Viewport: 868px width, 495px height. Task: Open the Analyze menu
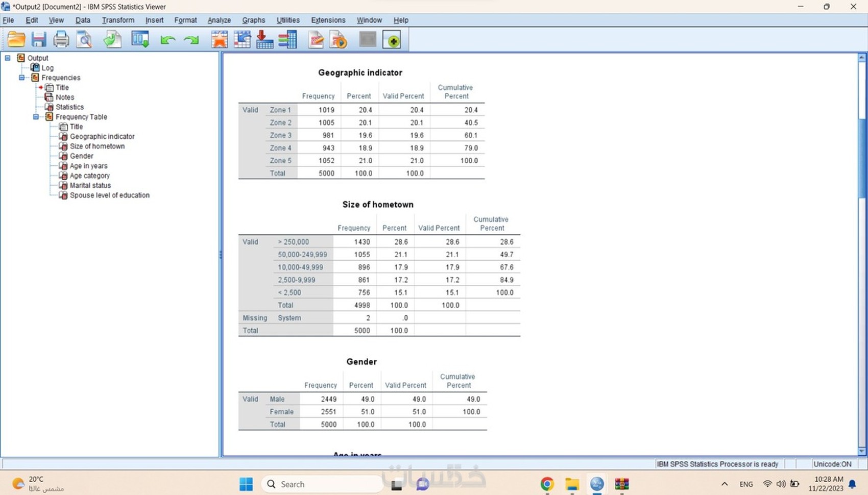tap(219, 20)
